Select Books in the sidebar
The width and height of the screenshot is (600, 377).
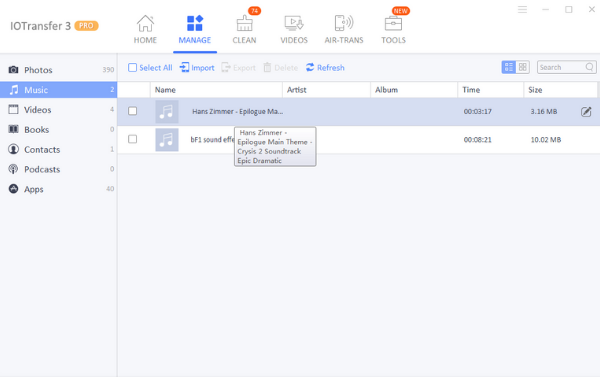tap(59, 129)
